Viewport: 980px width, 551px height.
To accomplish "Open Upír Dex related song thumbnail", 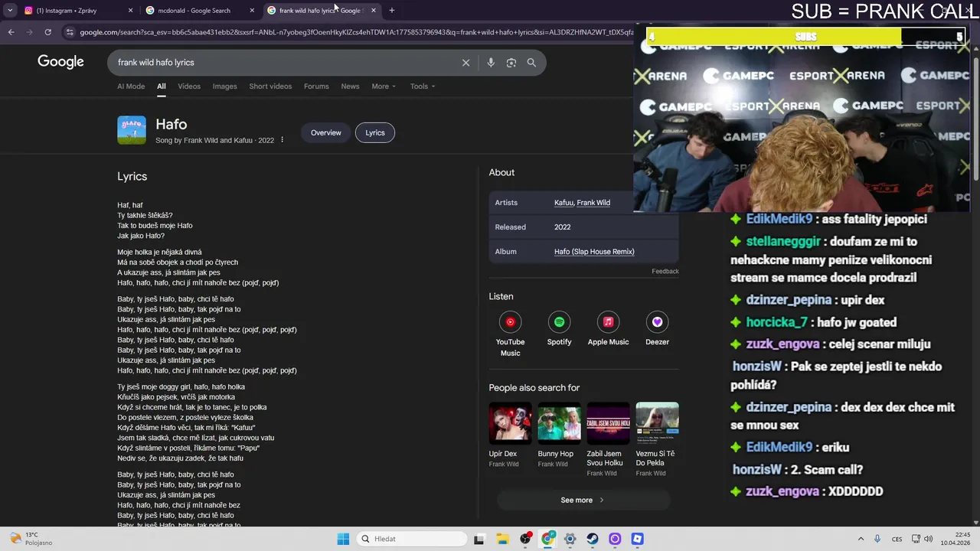I will [510, 422].
